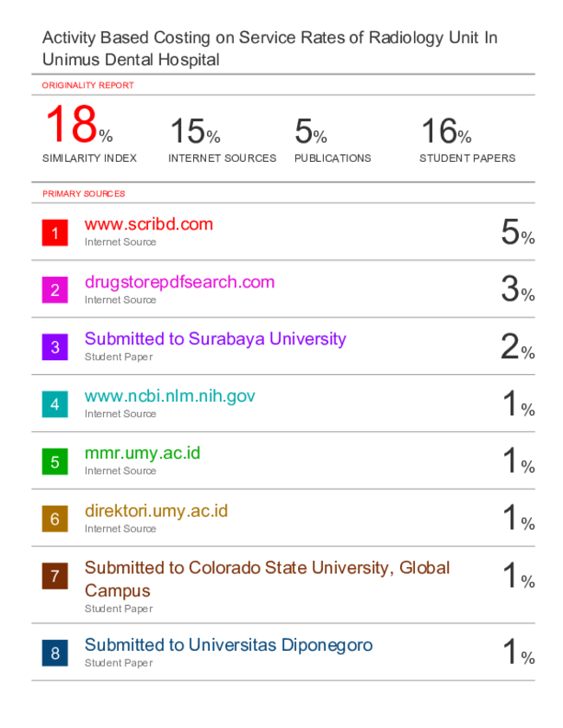Visit www.ncbi.nlm.nih.gov source link
Viewport: 563px width, 728px height.
tap(170, 396)
